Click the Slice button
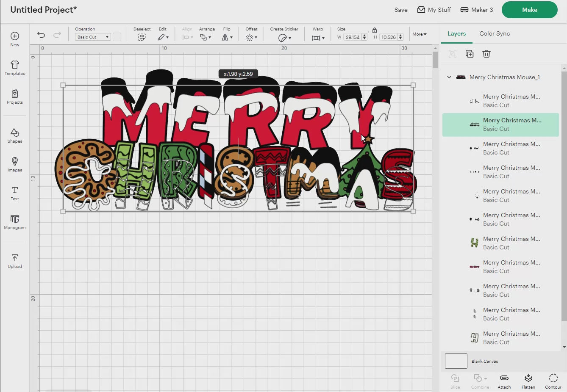Screen dimensions: 567x392 click(x=455, y=381)
